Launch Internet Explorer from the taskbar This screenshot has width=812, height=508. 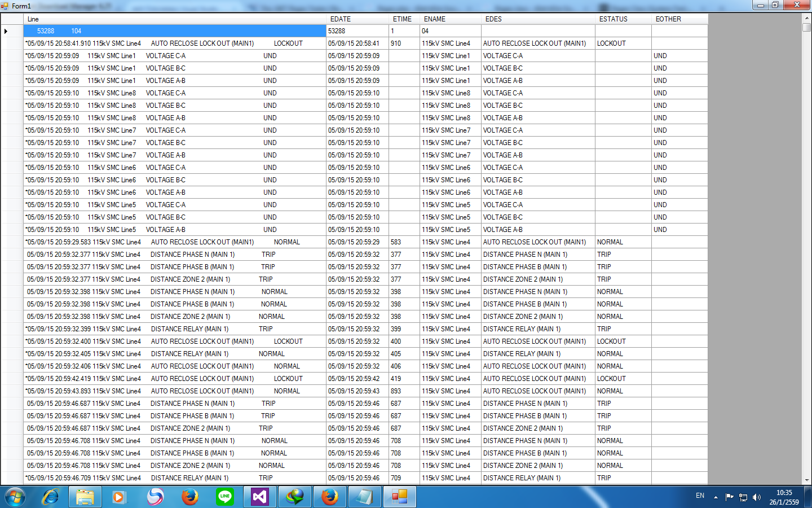(x=50, y=497)
